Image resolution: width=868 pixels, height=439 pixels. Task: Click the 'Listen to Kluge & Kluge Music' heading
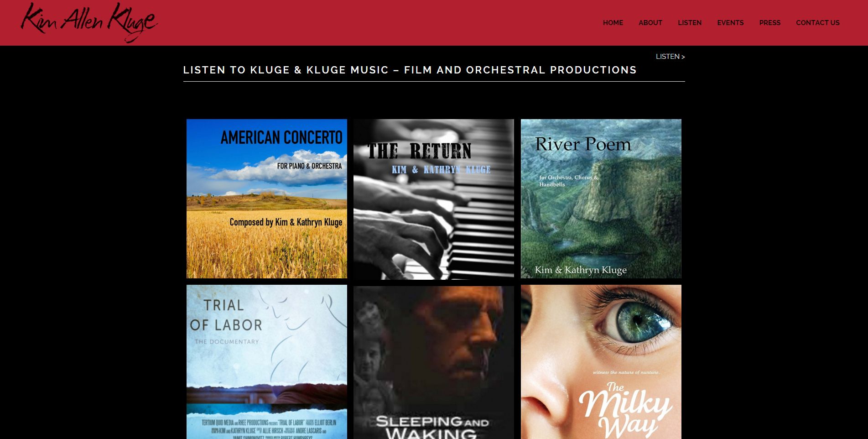410,70
